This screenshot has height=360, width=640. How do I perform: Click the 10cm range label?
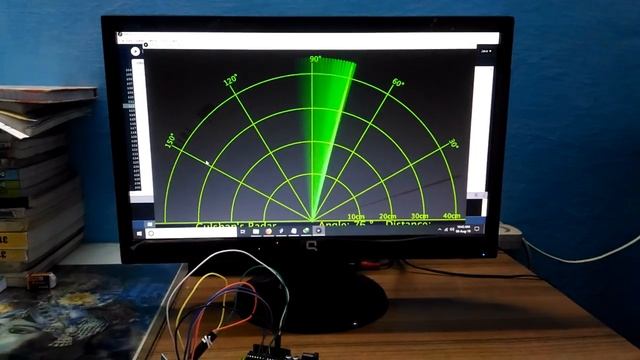(x=356, y=216)
